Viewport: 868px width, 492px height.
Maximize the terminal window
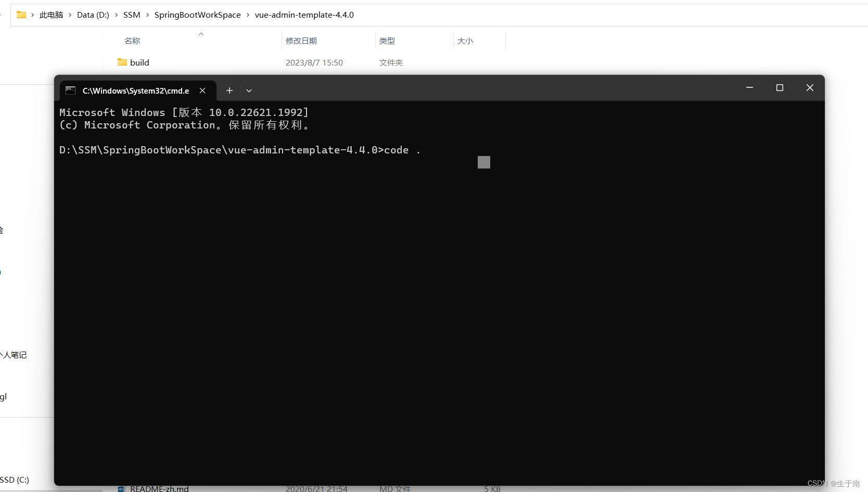pyautogui.click(x=780, y=87)
